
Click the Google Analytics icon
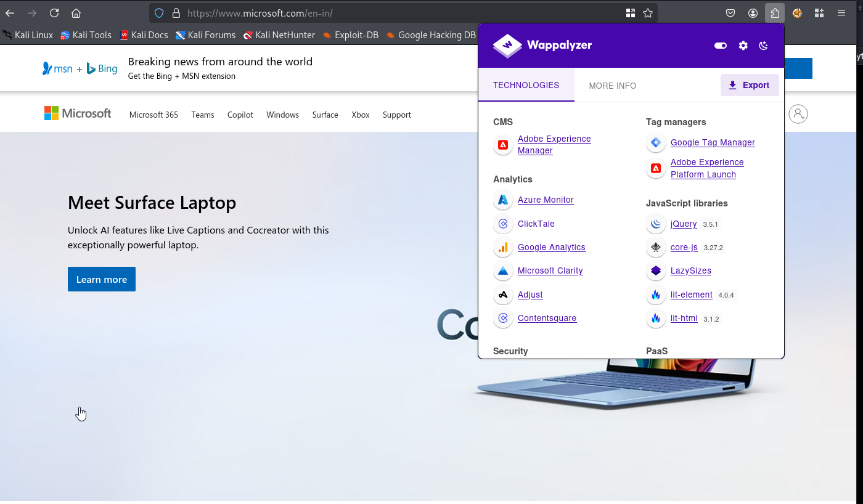click(x=503, y=247)
